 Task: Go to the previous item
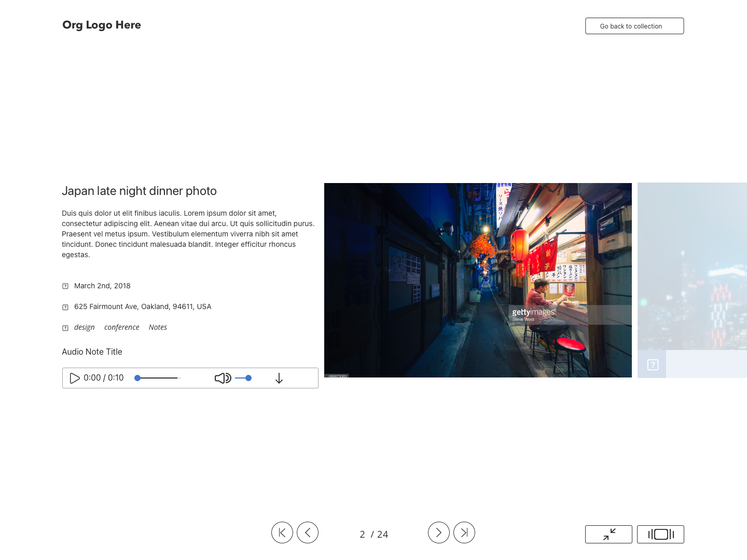click(308, 533)
